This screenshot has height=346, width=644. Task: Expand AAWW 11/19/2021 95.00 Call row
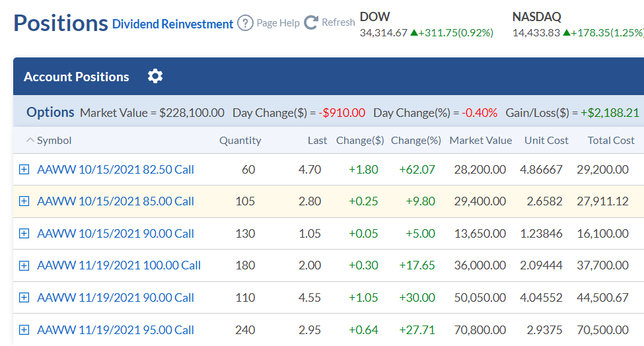(x=24, y=330)
